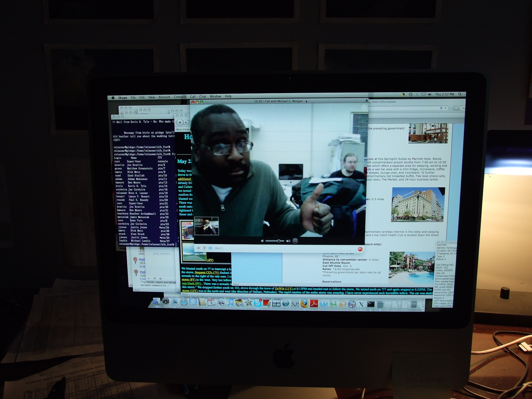The height and width of the screenshot is (399, 532).
Task: Open Spotlight search in the menu bar
Action: (460, 94)
